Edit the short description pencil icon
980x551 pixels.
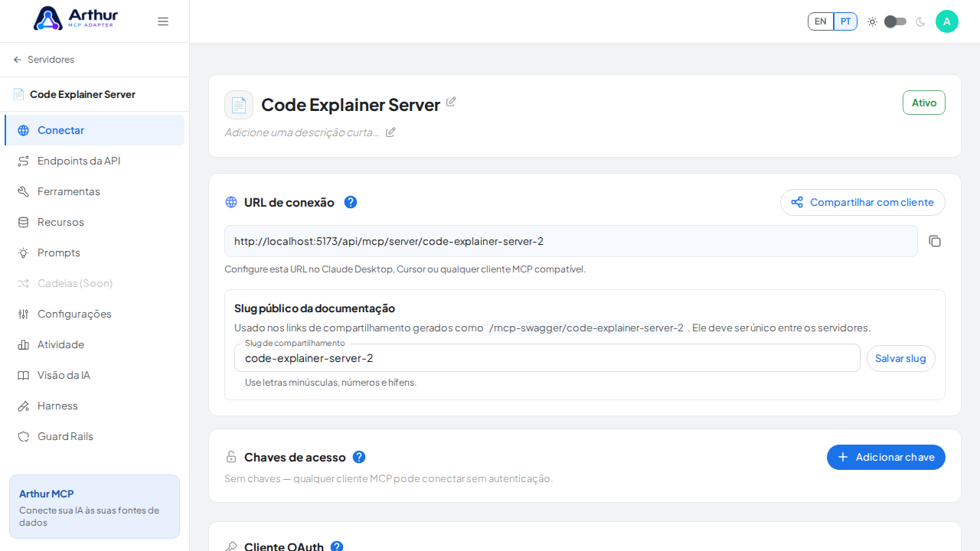tap(390, 132)
